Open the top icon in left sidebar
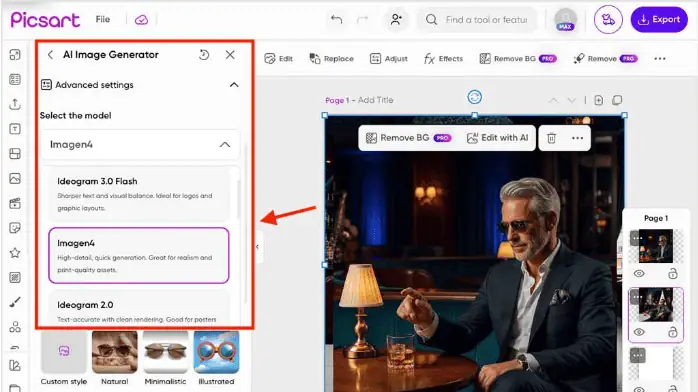 [15, 55]
